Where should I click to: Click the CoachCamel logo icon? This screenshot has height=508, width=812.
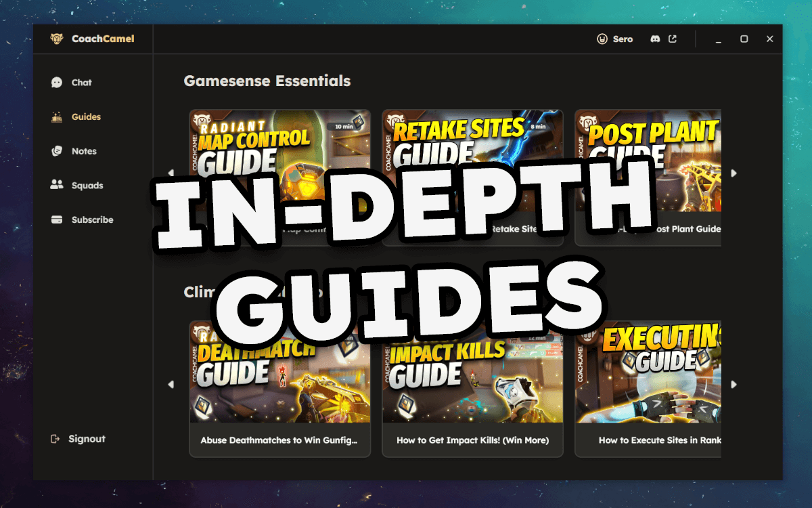coord(57,39)
